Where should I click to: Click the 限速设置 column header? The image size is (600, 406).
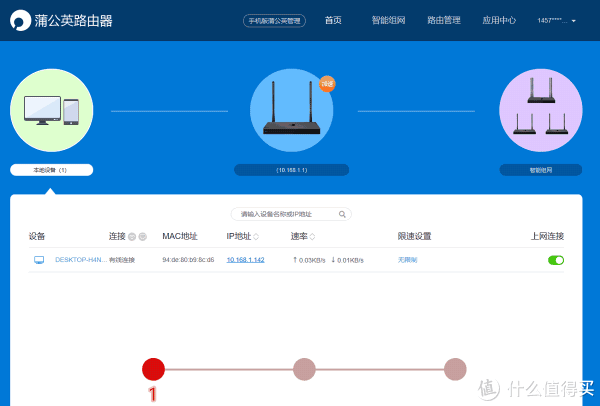[x=414, y=236]
